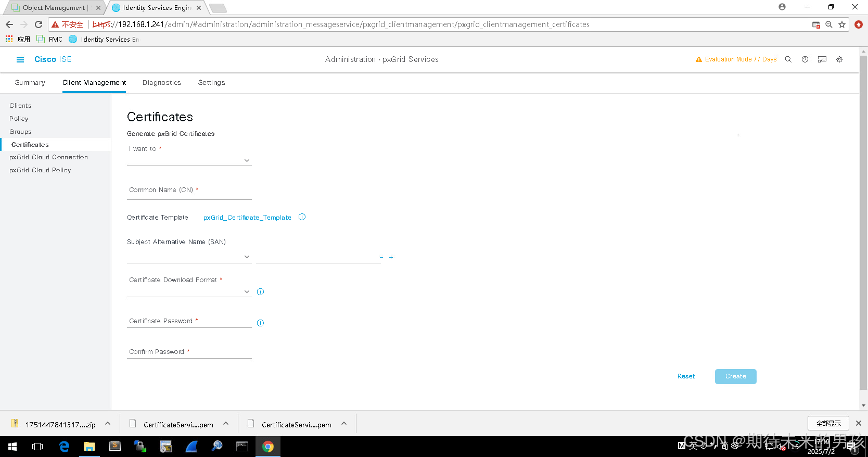This screenshot has width=868, height=457.
Task: Click the Evaluation Mode warning icon
Action: 699,59
